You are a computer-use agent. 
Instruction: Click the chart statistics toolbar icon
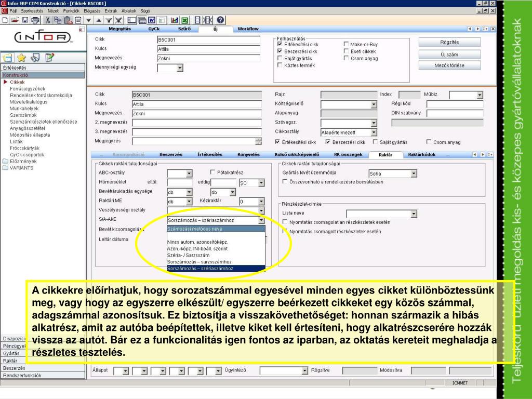point(175,20)
